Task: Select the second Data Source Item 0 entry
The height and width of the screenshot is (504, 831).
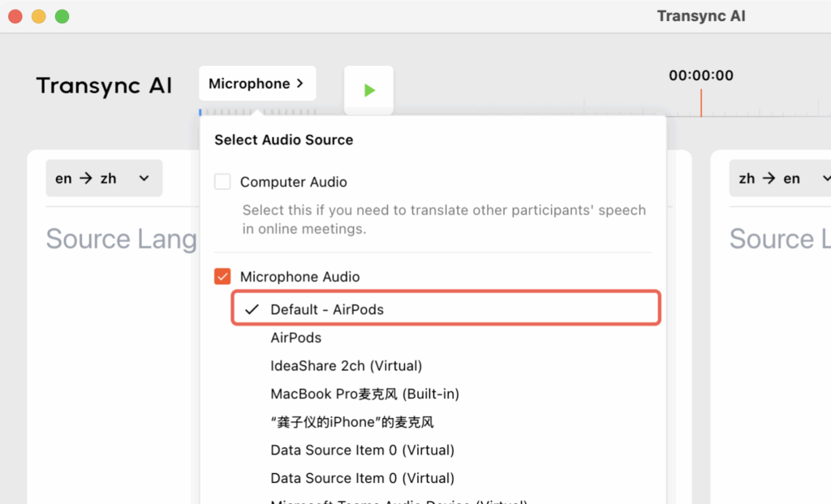Action: tap(362, 478)
